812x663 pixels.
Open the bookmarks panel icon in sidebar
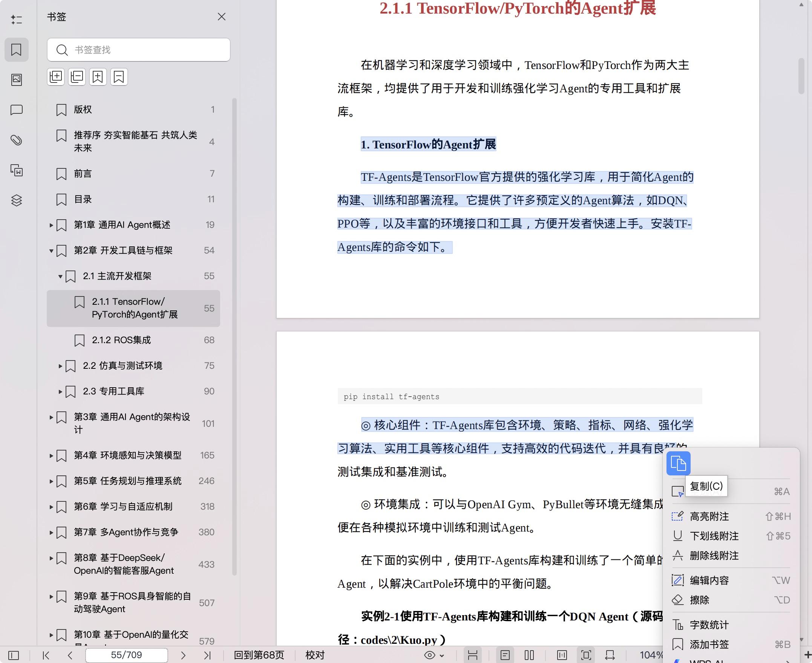17,50
